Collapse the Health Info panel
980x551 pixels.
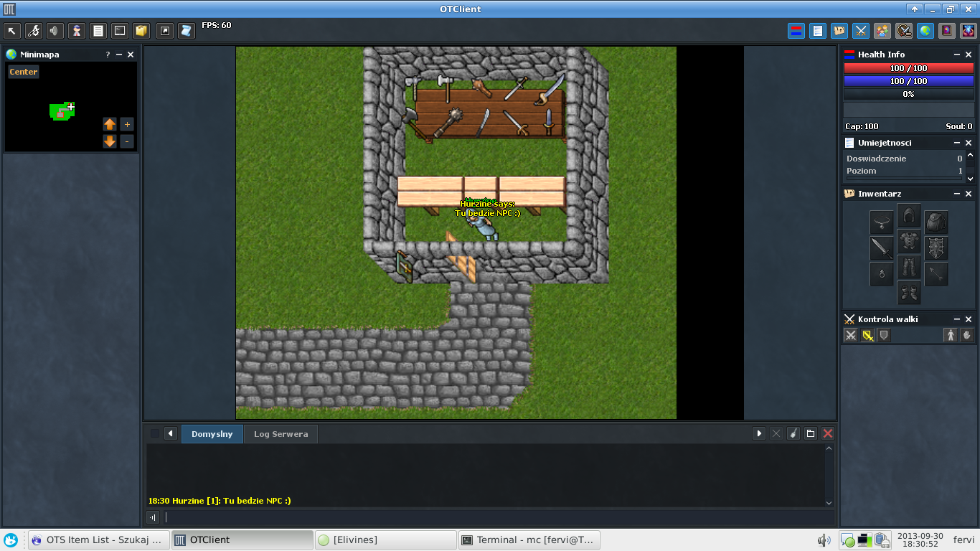[957, 55]
